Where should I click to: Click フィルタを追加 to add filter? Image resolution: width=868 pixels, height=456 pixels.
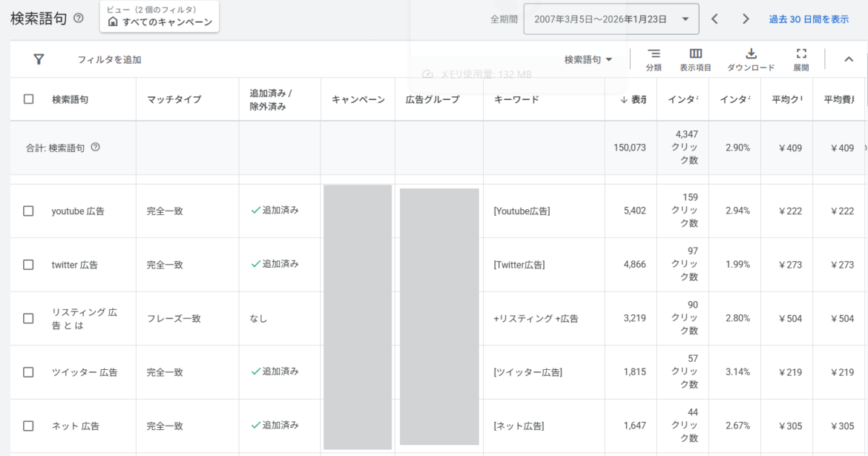(x=109, y=59)
